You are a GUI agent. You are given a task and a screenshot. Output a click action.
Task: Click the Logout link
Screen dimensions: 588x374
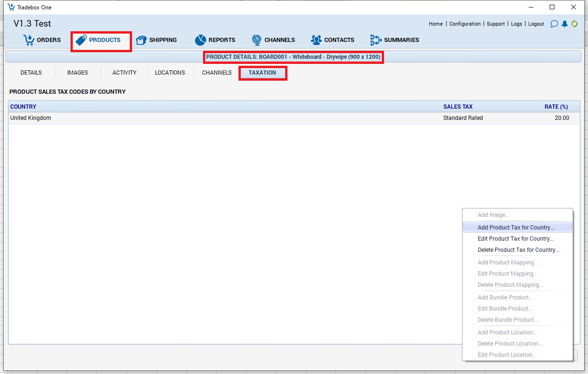[536, 24]
